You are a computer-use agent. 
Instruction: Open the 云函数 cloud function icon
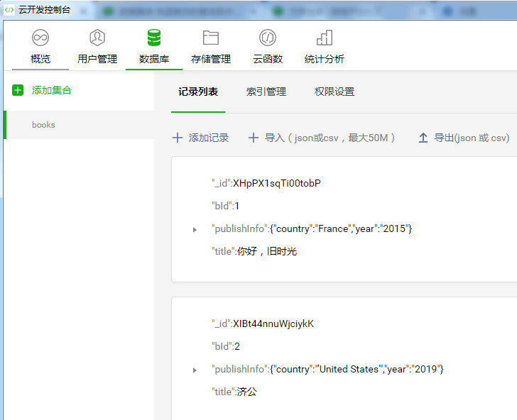click(x=268, y=38)
